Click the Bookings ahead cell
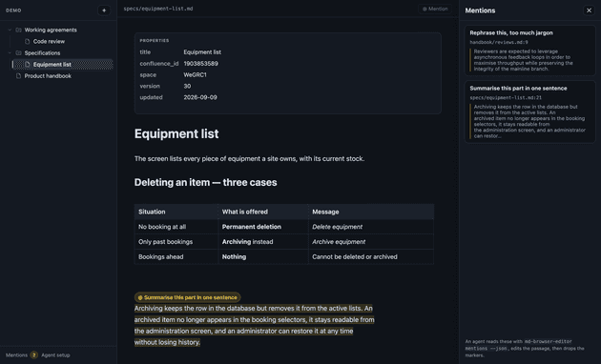The width and height of the screenshot is (601, 364). click(x=176, y=257)
